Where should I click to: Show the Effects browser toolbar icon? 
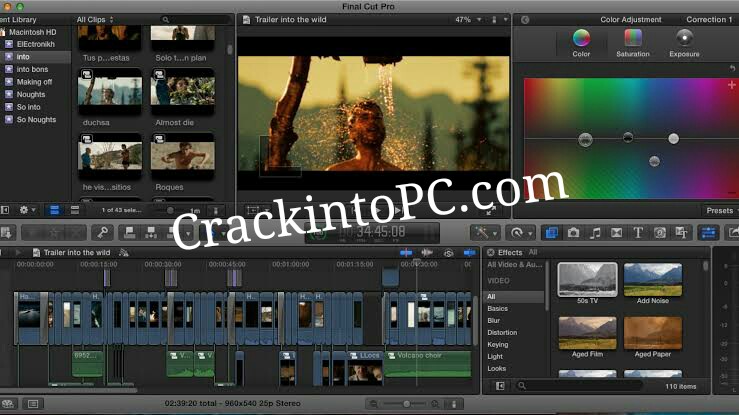click(x=551, y=233)
